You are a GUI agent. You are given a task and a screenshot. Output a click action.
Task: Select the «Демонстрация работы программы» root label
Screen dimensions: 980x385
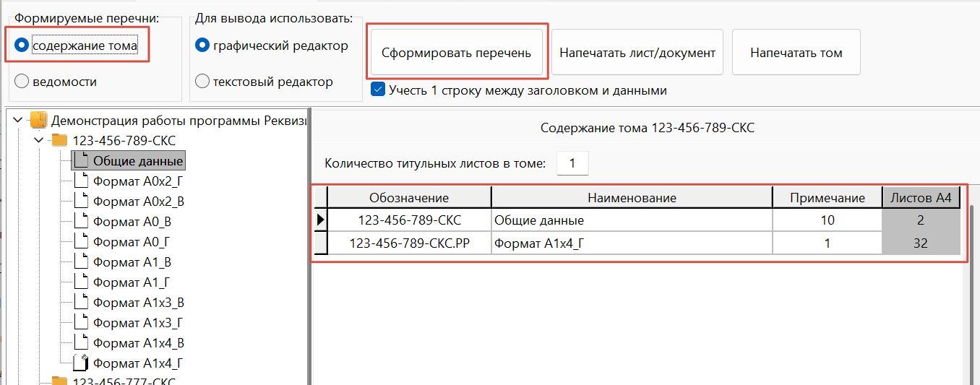point(179,120)
